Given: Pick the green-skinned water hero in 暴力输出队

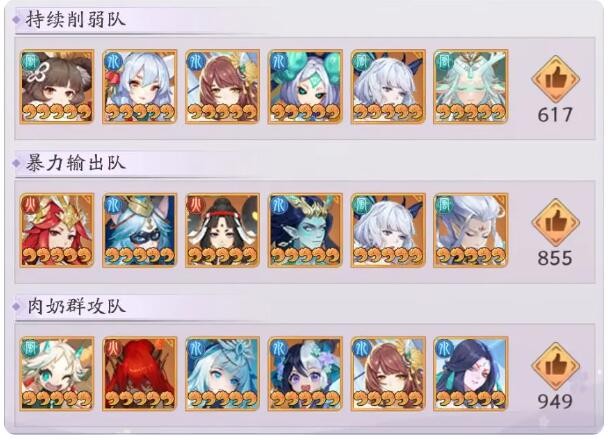Looking at the screenshot, I should pos(305,230).
